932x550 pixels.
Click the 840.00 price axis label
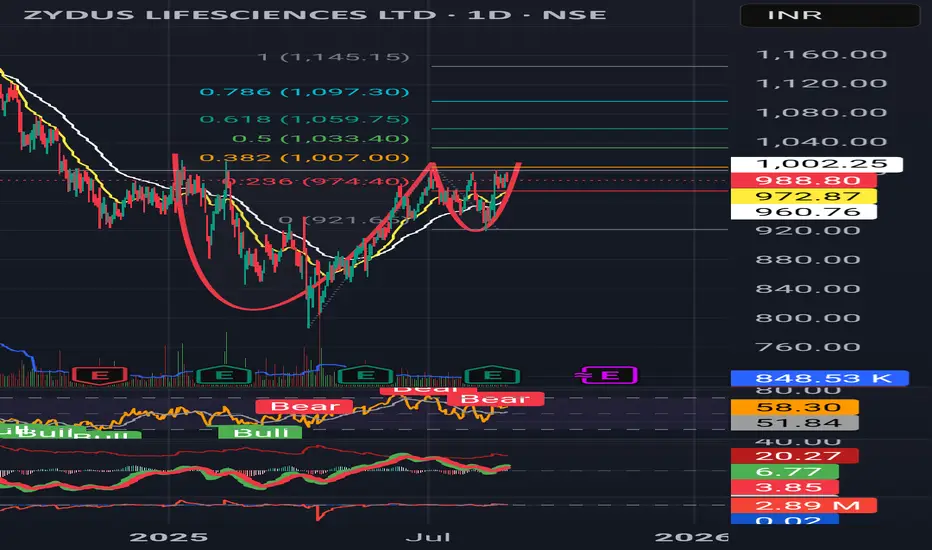click(x=808, y=288)
